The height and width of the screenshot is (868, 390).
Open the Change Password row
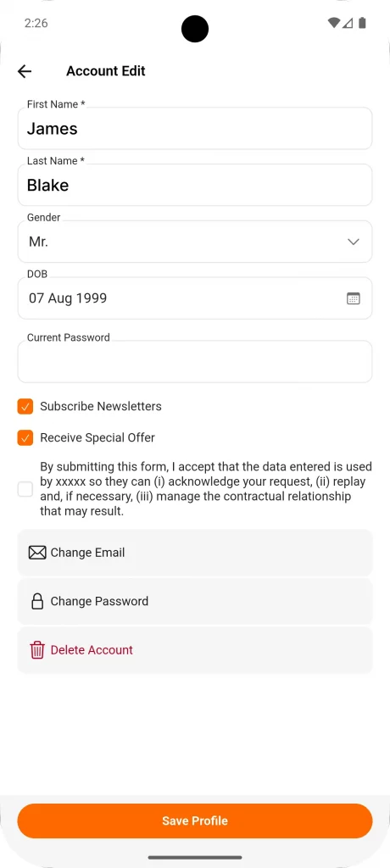point(195,601)
